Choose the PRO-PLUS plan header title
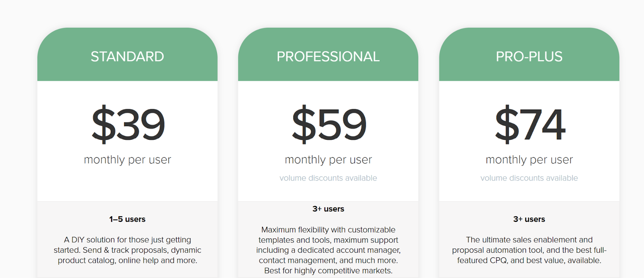The height and width of the screenshot is (278, 644). point(529,56)
